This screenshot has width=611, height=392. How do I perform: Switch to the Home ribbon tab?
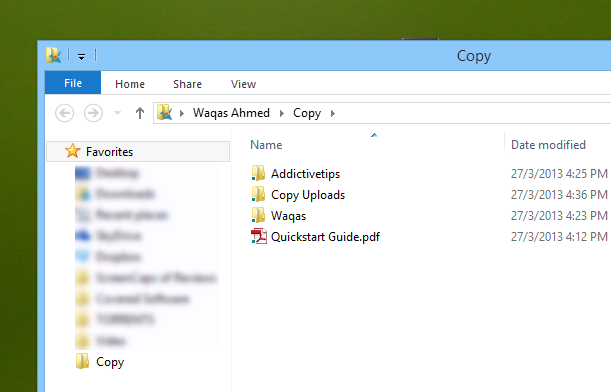pyautogui.click(x=130, y=84)
